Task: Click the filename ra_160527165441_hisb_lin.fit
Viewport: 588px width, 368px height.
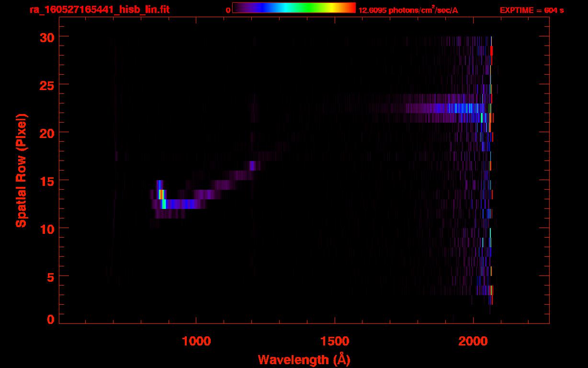Action: click(x=99, y=10)
